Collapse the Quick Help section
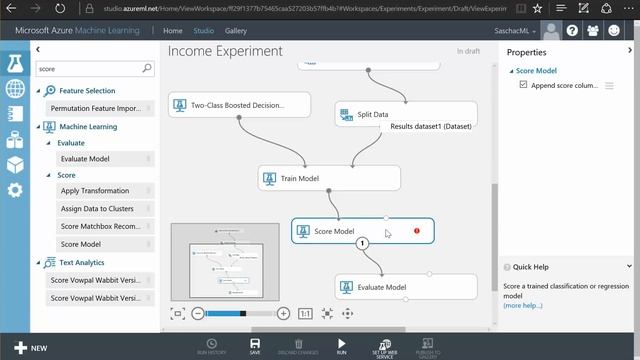 pos(629,266)
